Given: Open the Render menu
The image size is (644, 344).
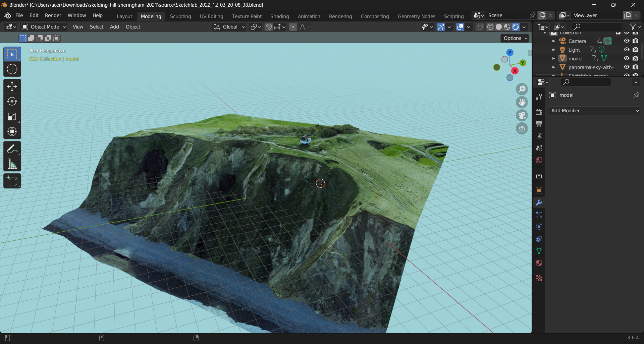Looking at the screenshot, I should click(53, 15).
